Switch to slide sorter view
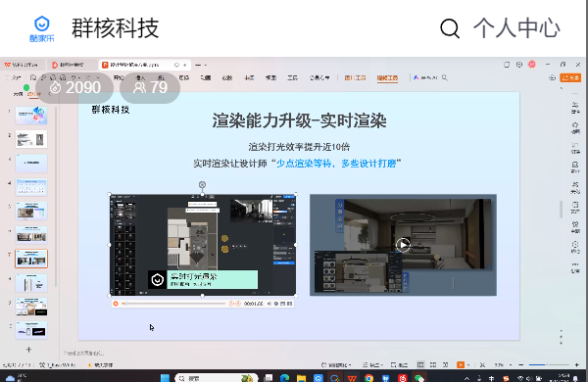This screenshot has width=588, height=382. [433, 364]
